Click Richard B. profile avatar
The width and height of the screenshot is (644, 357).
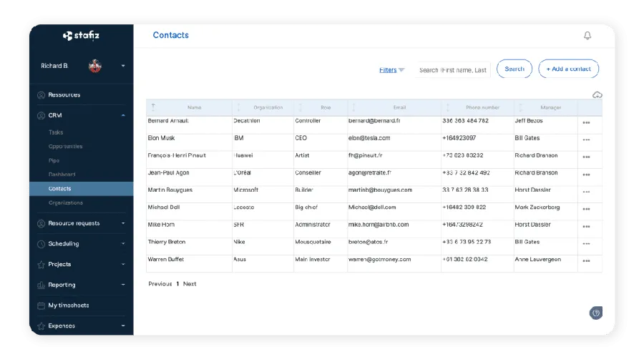pos(94,67)
